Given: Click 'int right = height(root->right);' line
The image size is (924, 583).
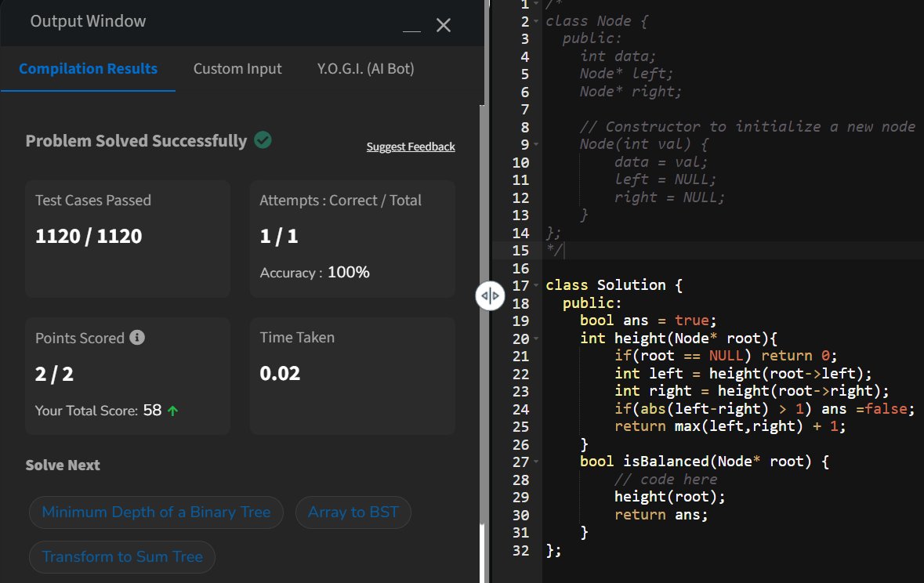Looking at the screenshot, I should [x=752, y=391].
